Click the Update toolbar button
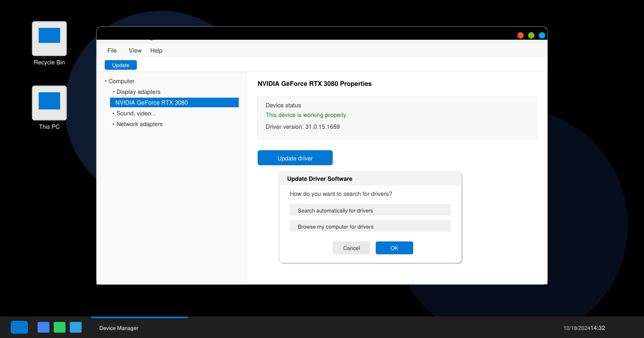Image resolution: width=644 pixels, height=338 pixels. (121, 65)
